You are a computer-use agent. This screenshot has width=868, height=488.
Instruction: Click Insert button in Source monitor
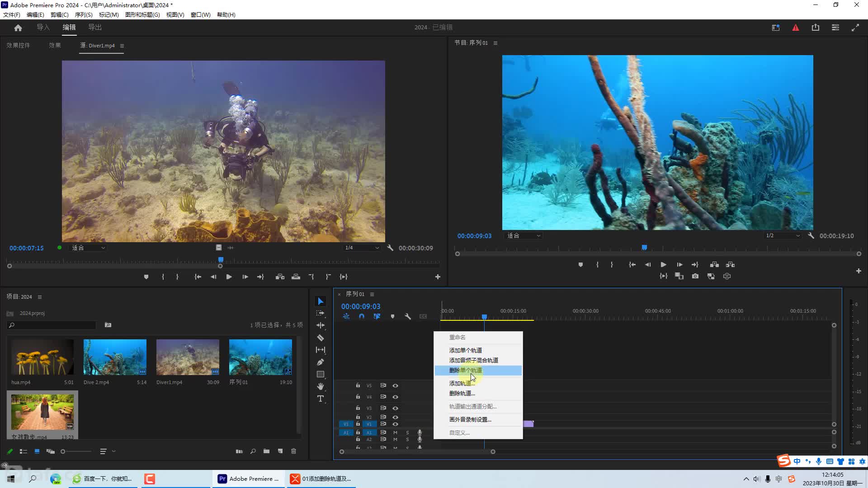(x=280, y=277)
